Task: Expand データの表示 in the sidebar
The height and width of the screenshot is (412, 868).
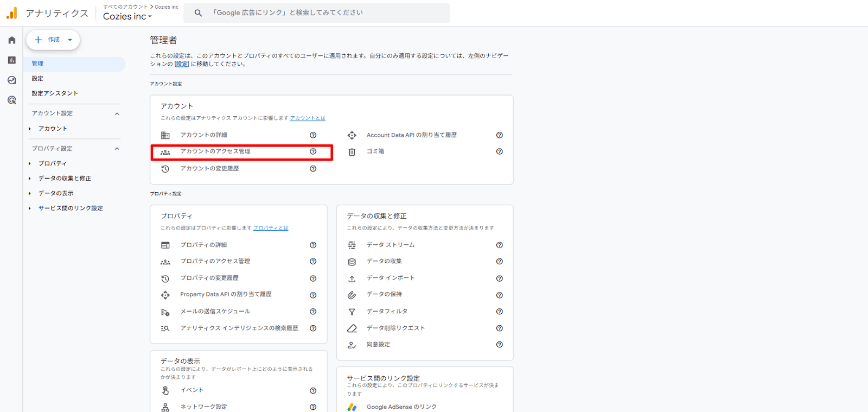Action: point(30,193)
